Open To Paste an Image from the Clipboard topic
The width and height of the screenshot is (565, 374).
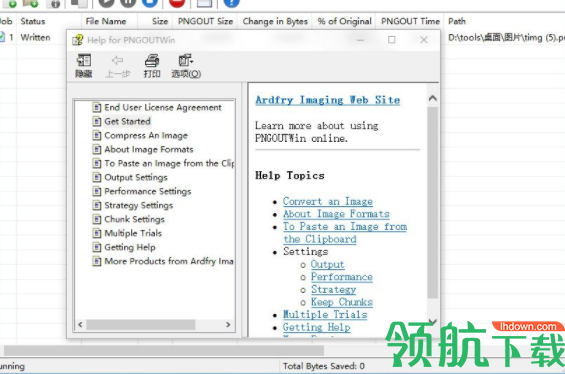(x=169, y=163)
